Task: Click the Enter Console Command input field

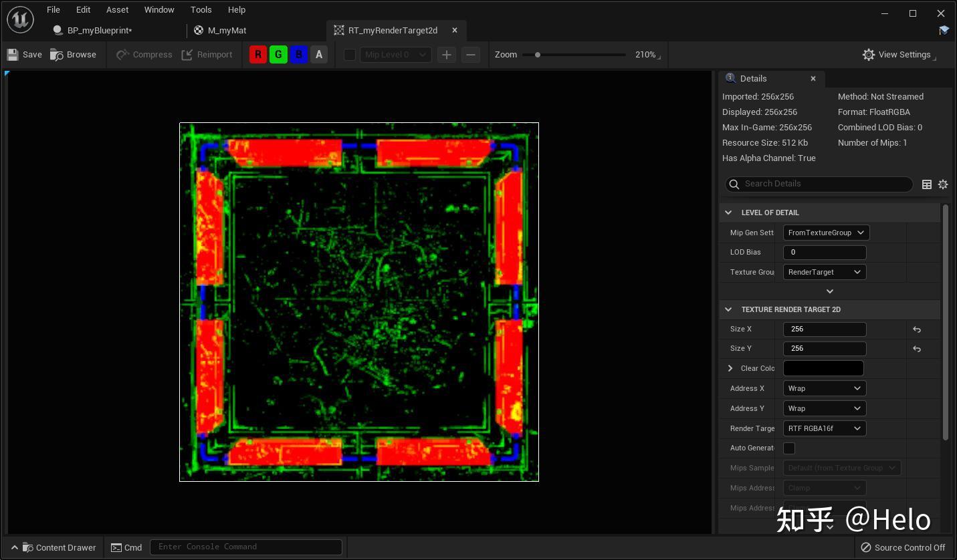Action: coord(245,547)
